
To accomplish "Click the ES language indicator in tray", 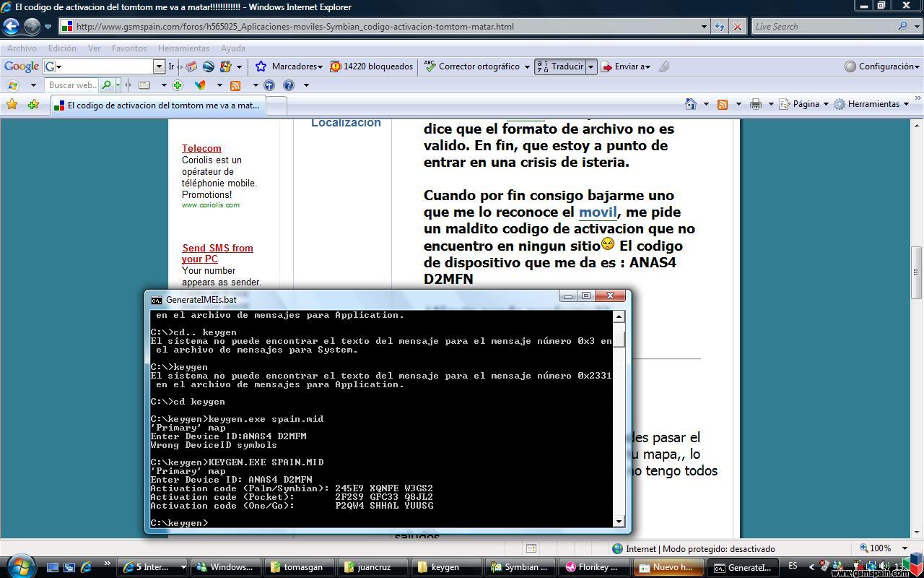I will tap(793, 566).
